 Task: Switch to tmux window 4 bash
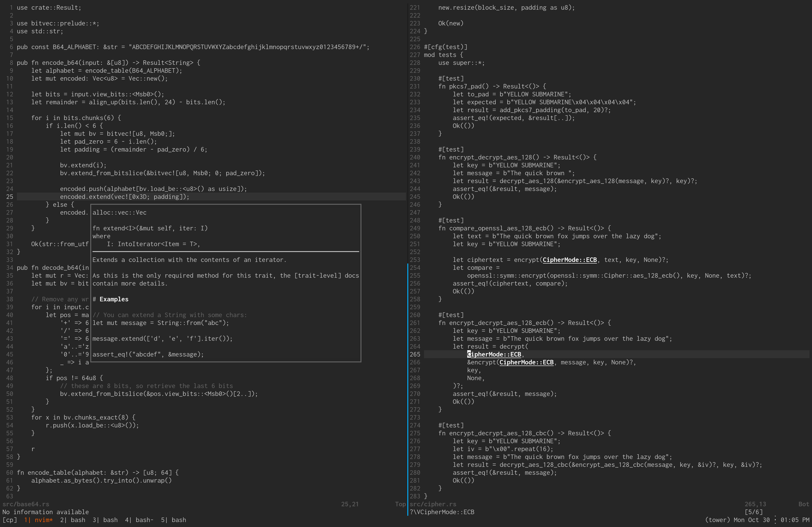click(139, 520)
